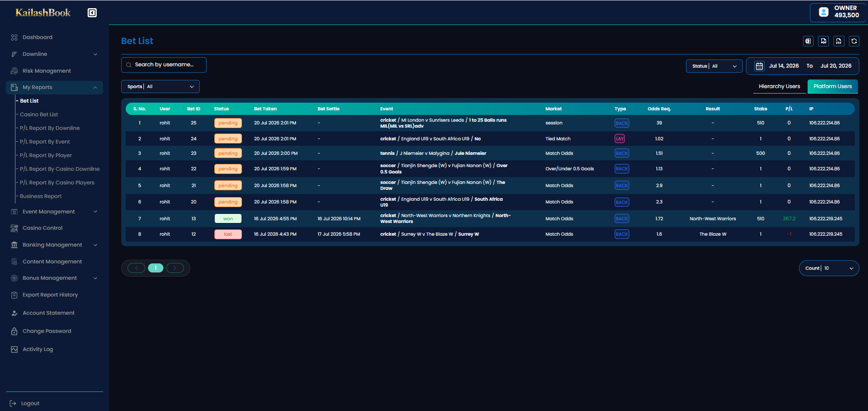Viewport: 868px width, 411px height.
Task: Switch to Hierarchy Users tab
Action: (x=779, y=86)
